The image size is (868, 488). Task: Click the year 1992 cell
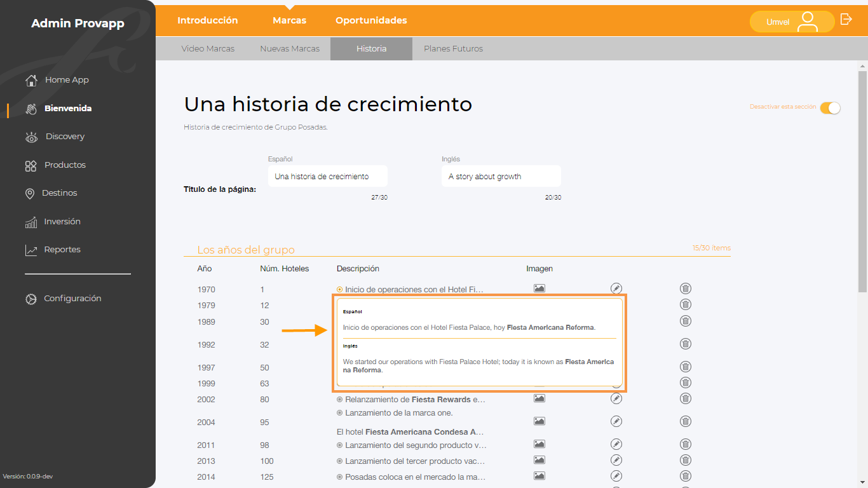coord(207,345)
